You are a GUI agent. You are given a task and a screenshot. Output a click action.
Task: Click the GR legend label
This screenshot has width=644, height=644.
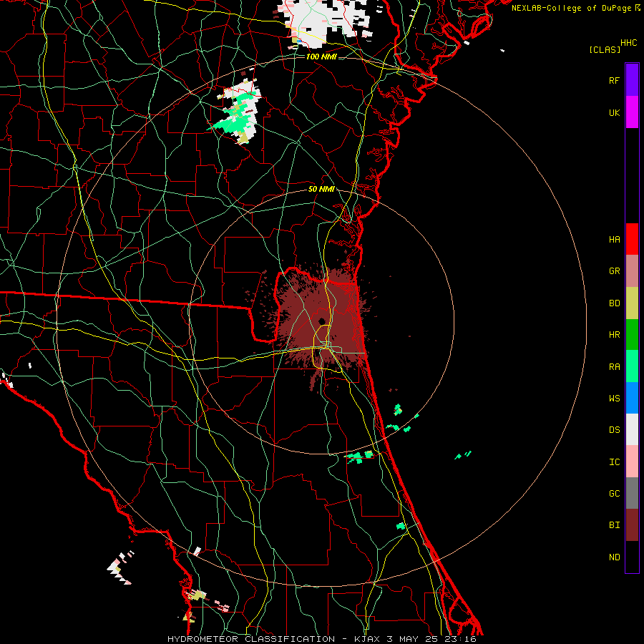[615, 271]
